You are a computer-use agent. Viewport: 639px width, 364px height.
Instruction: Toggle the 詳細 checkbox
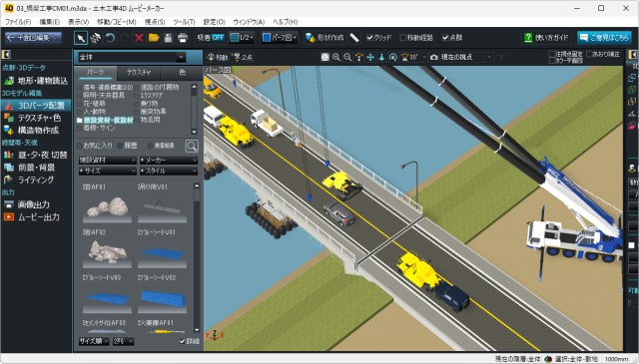coord(182,341)
